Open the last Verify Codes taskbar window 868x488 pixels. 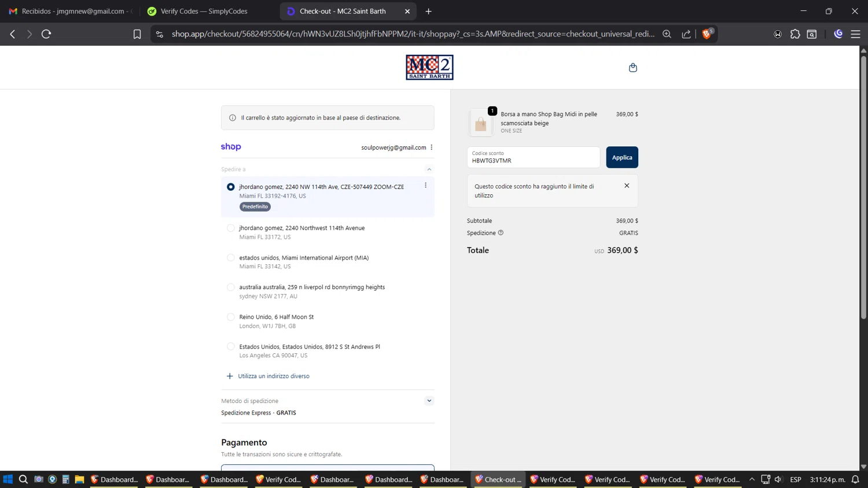[718, 479]
